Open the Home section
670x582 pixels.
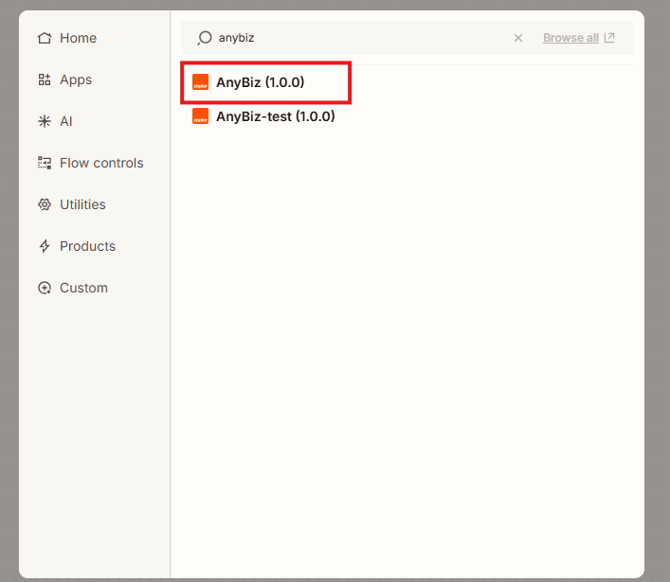(67, 38)
